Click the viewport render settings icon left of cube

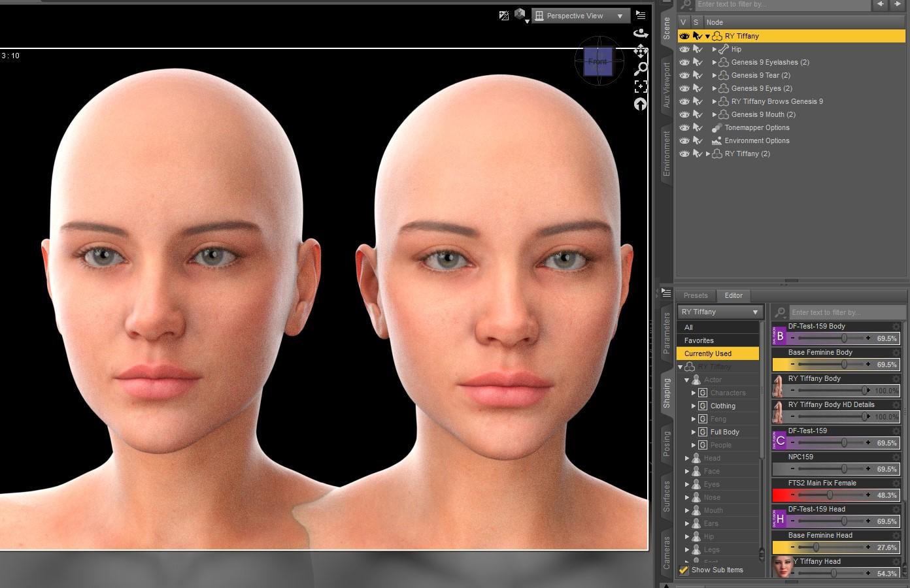504,15
